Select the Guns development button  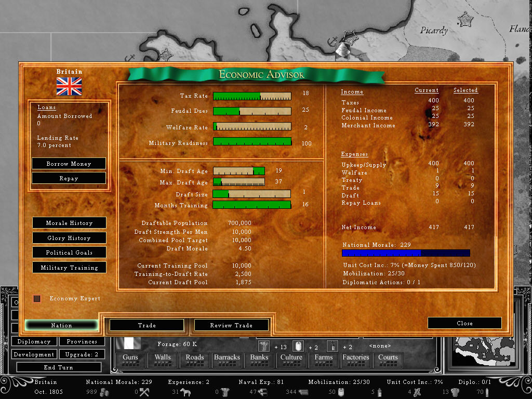tap(130, 360)
